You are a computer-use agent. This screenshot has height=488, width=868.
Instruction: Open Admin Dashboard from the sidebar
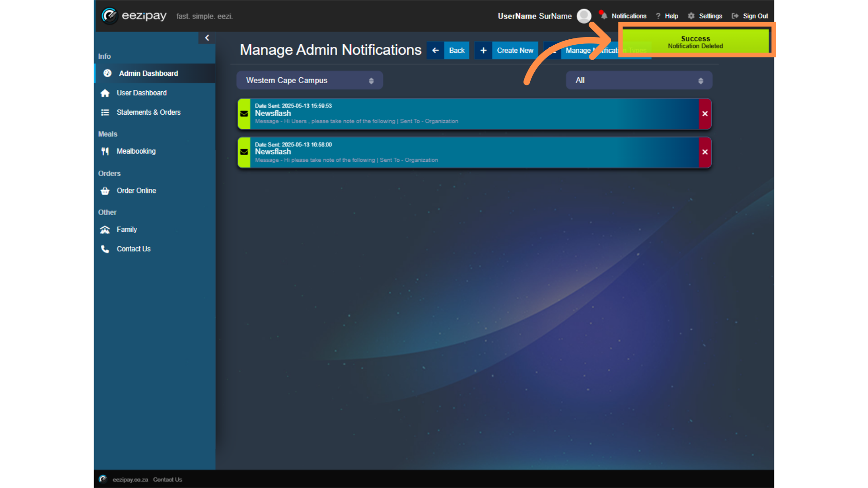[x=155, y=73]
